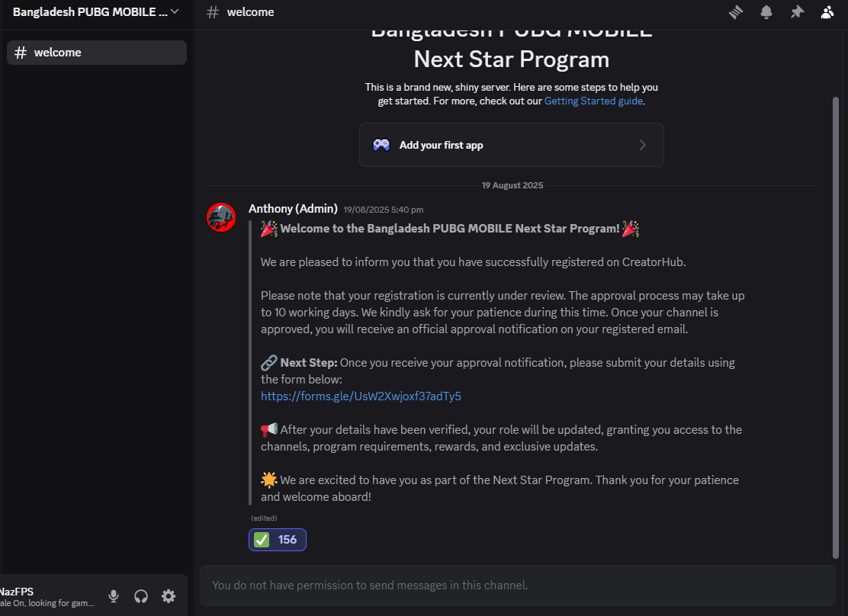Click the Anthony (Admin) username
848x616 pixels.
[293, 209]
